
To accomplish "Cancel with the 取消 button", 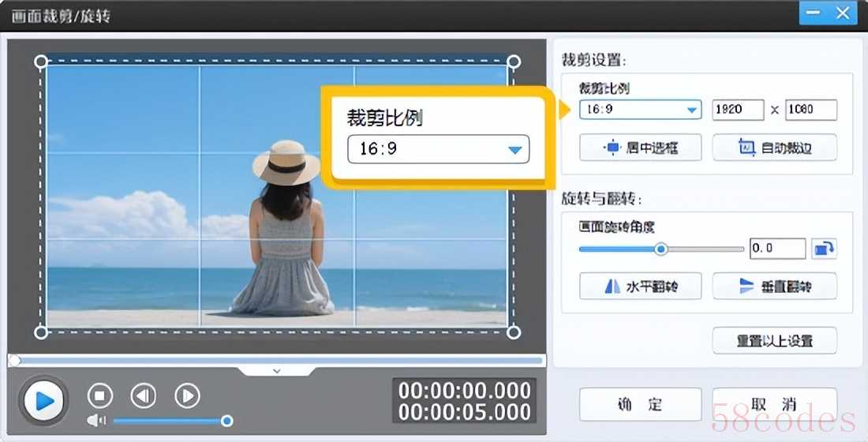I will (x=774, y=404).
